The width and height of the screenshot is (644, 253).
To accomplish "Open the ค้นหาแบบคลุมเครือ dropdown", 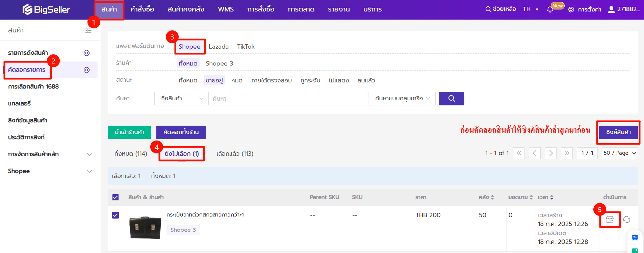I will coord(402,99).
